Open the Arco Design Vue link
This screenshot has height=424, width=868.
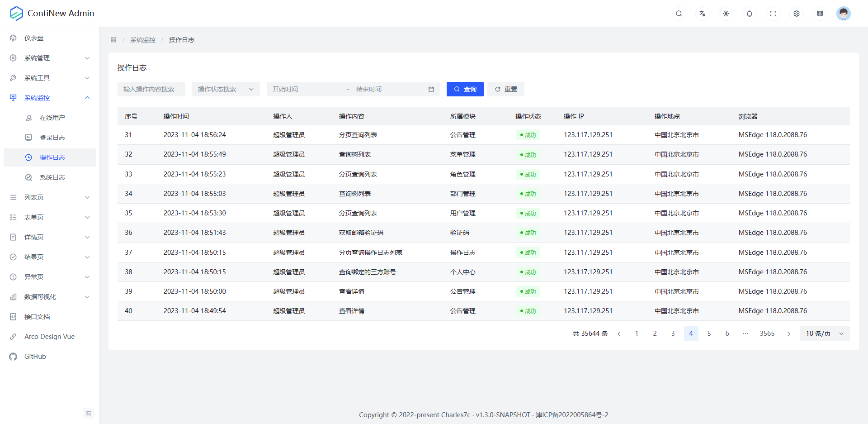click(49, 336)
